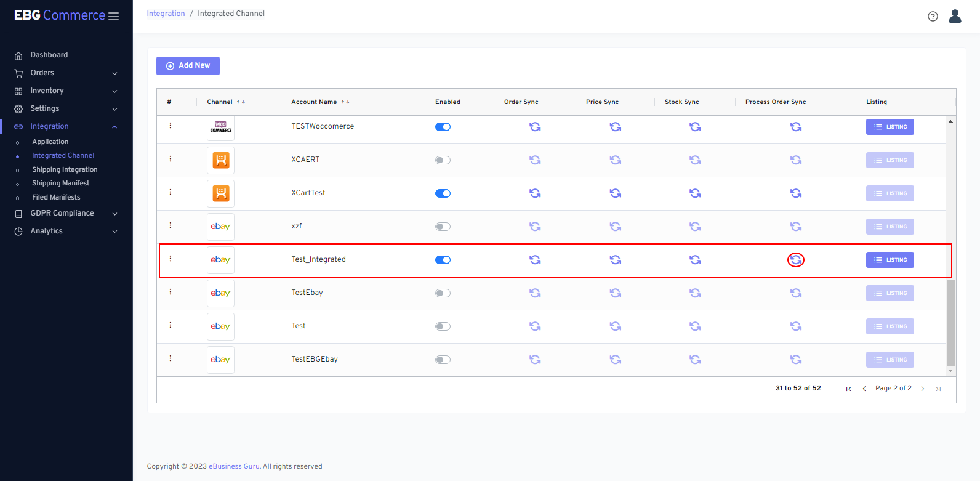Go to previous page in pagination
This screenshot has width=980, height=481.
click(864, 389)
